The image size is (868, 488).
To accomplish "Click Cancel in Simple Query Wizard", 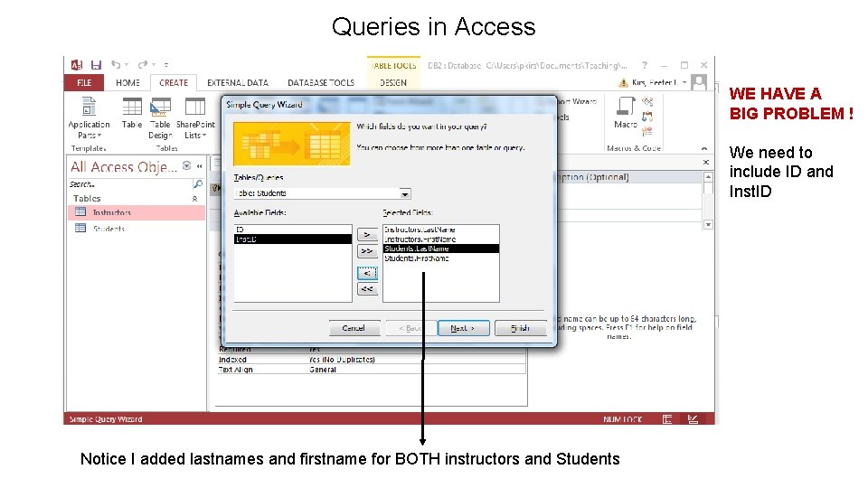I will coord(354,328).
